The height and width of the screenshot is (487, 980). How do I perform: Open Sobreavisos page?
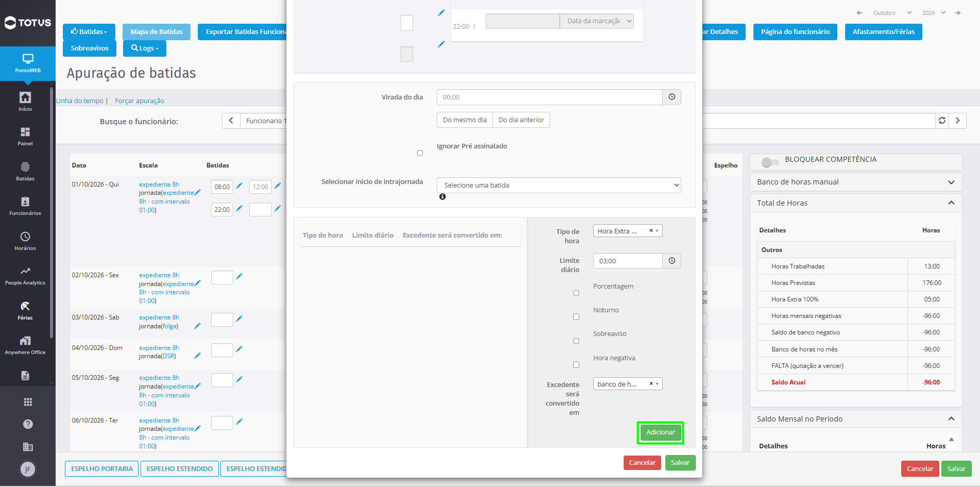pyautogui.click(x=90, y=48)
